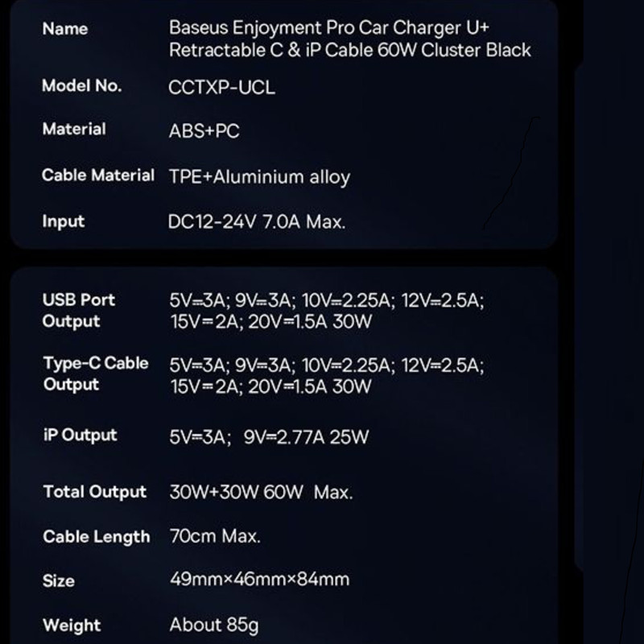Select the CCTXP-UCL model number
The width and height of the screenshot is (644, 644).
coord(221,87)
